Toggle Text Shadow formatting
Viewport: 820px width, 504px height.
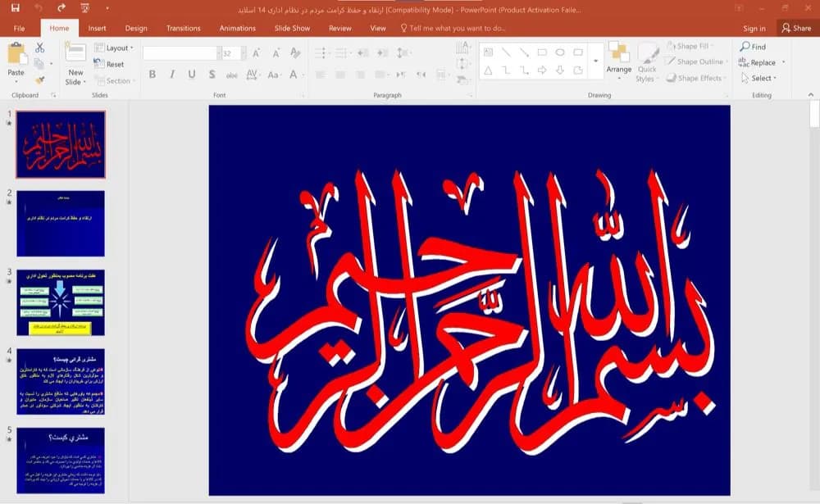click(212, 75)
